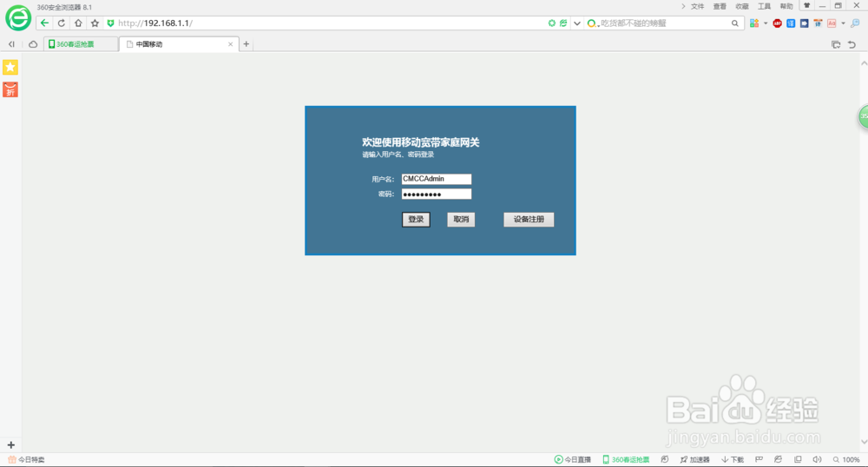This screenshot has height=467, width=868.
Task: Open the colorful extensions grid icon
Action: click(754, 23)
